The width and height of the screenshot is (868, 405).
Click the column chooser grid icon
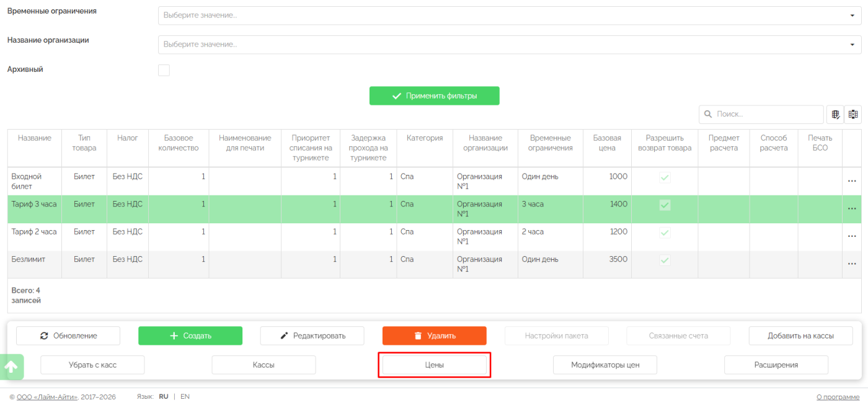(x=853, y=115)
